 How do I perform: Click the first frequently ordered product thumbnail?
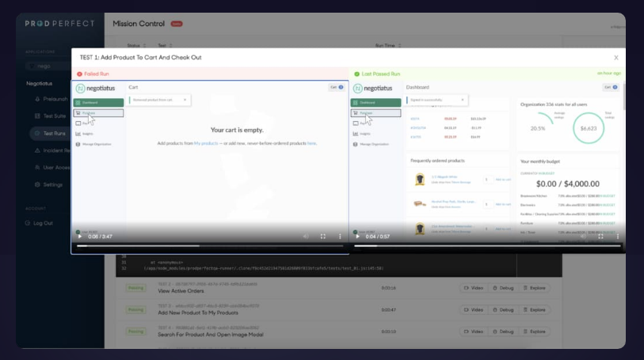(419, 179)
